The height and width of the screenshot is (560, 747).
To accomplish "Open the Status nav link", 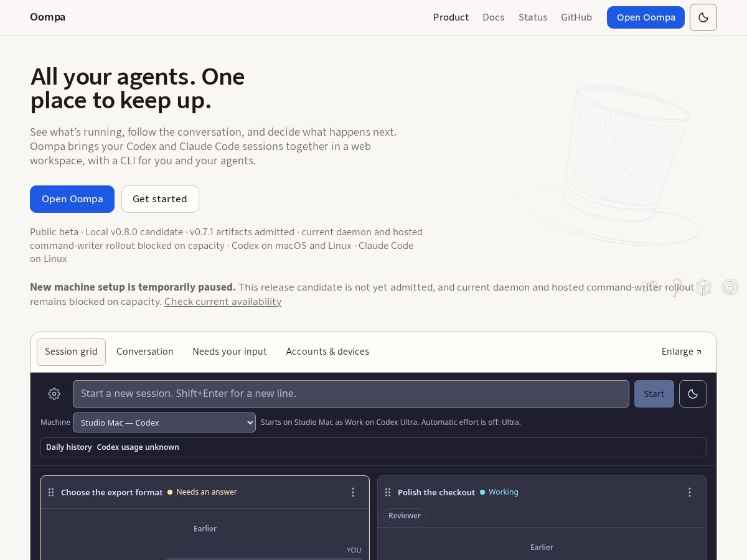I will (533, 17).
